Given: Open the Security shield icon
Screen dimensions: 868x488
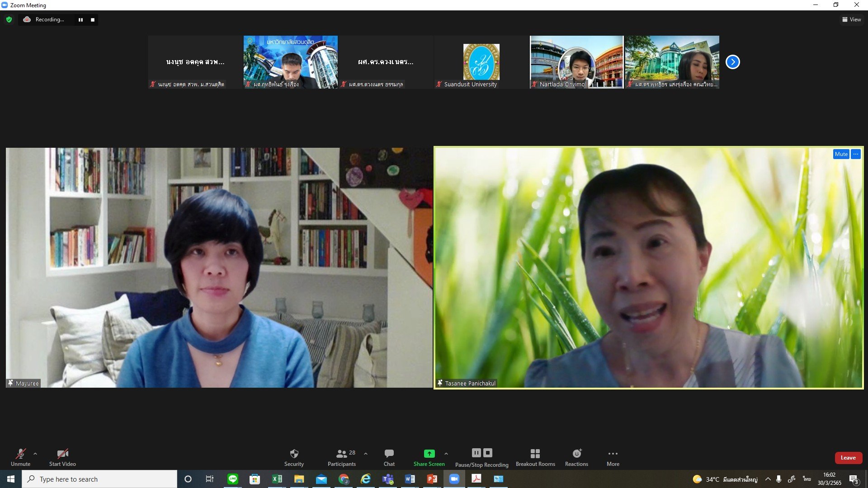Looking at the screenshot, I should [x=294, y=454].
